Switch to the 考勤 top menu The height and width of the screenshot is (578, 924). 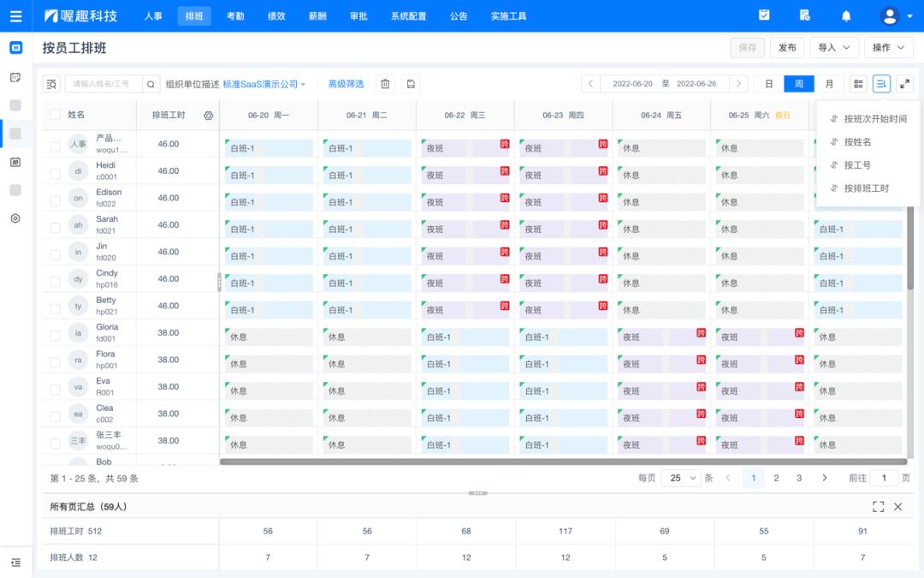click(x=235, y=15)
